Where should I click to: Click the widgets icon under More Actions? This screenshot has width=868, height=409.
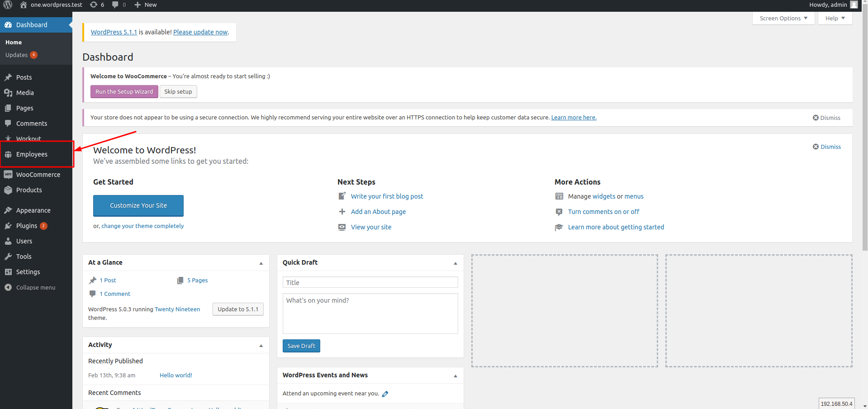coord(559,196)
